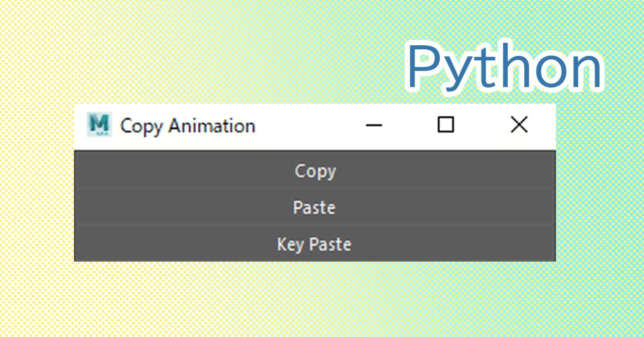Close the Copy Animation tool
This screenshot has width=644, height=337.
click(519, 125)
